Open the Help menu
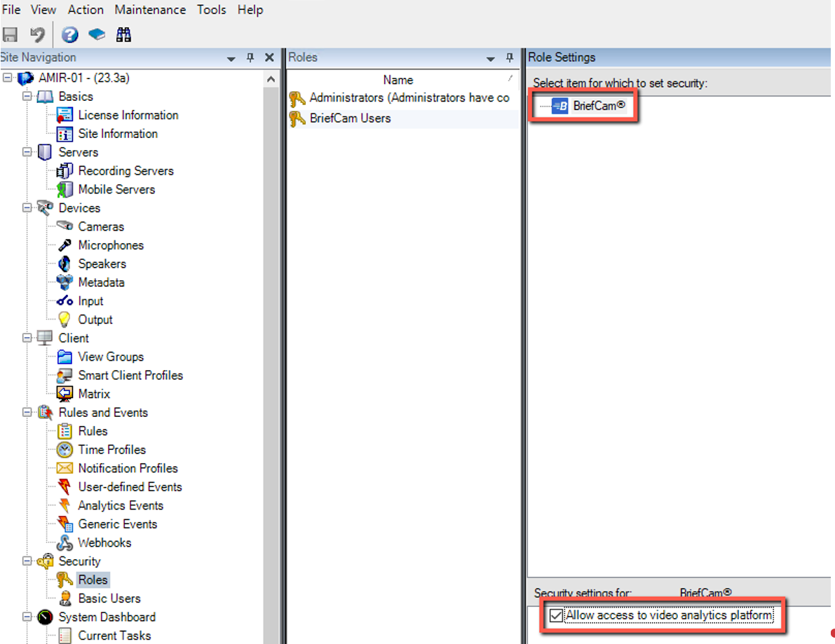 point(250,10)
